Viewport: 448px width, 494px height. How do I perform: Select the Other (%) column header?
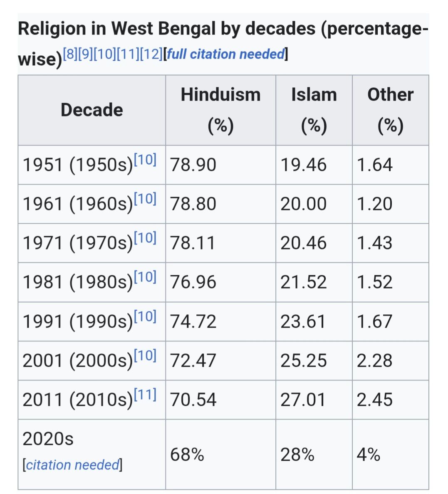click(x=390, y=110)
